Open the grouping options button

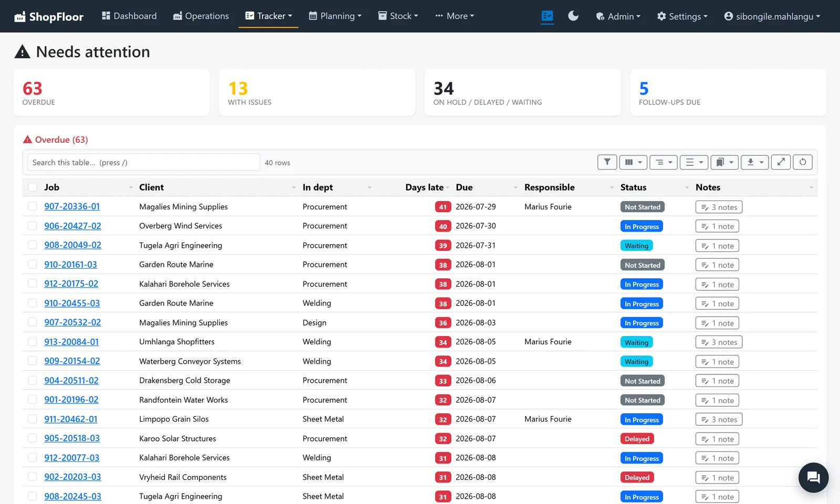click(x=664, y=162)
